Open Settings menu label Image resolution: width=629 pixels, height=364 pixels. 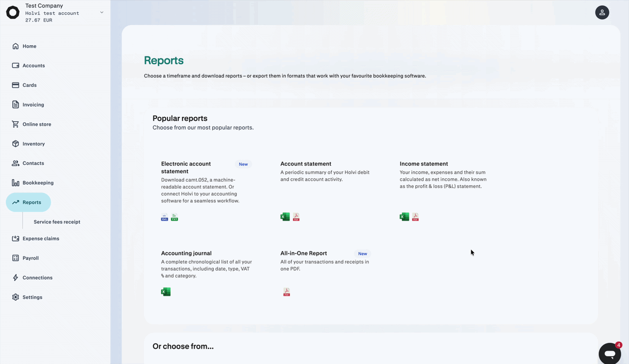pos(32,297)
